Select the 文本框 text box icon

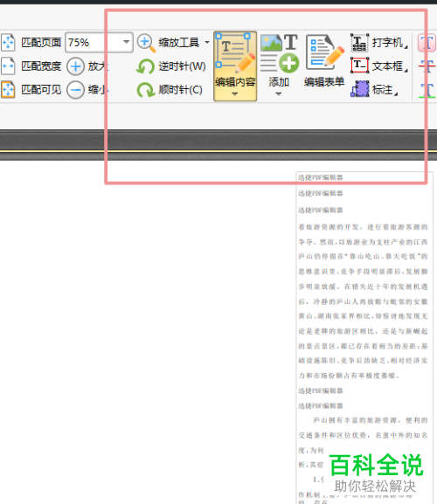click(359, 66)
